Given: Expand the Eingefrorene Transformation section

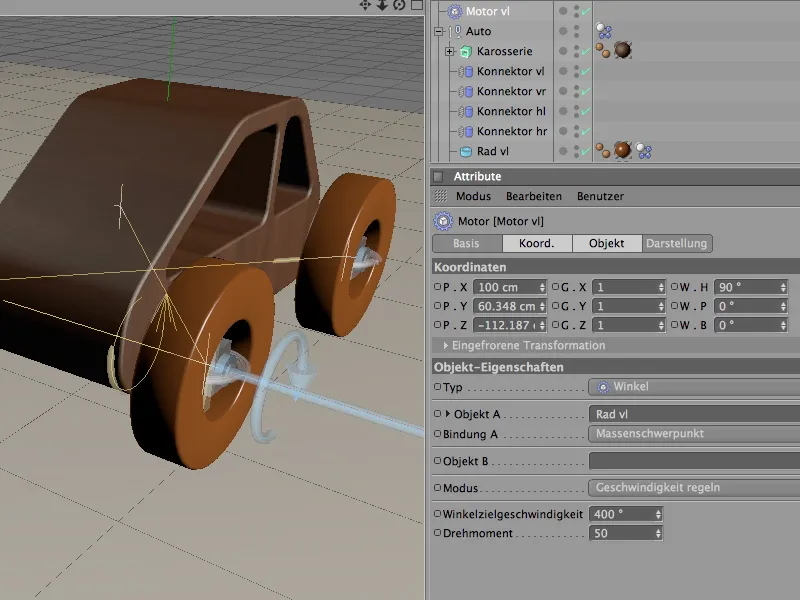Looking at the screenshot, I should coord(445,345).
